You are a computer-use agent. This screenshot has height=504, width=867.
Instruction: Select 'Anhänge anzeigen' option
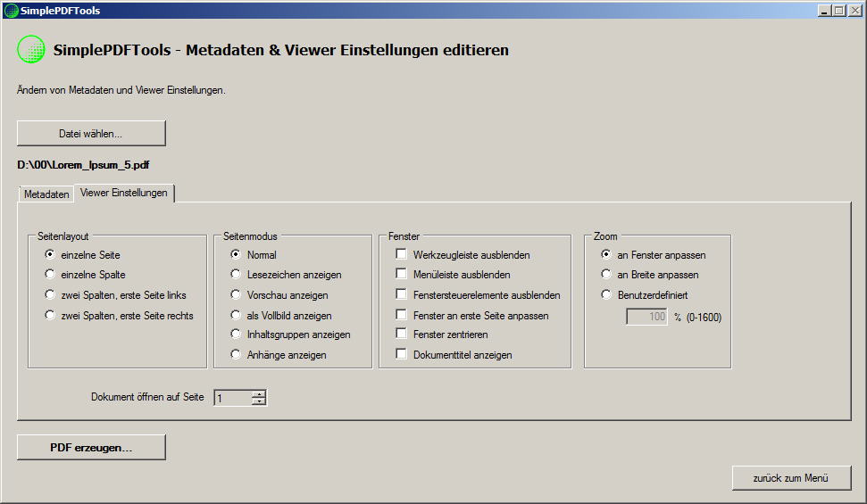click(236, 354)
